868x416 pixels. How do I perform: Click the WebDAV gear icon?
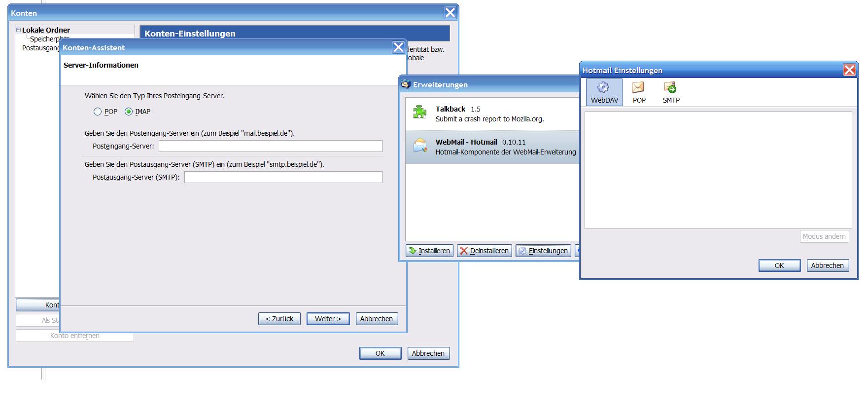click(x=603, y=87)
